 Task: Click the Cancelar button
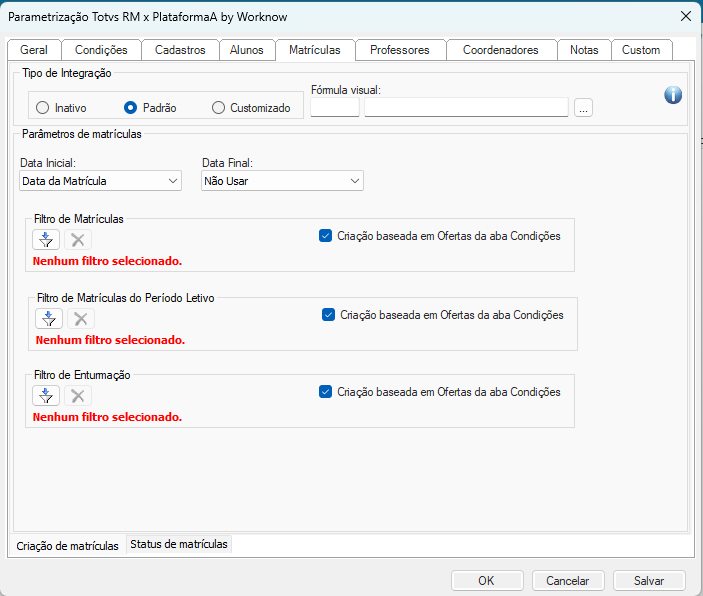[x=567, y=580]
